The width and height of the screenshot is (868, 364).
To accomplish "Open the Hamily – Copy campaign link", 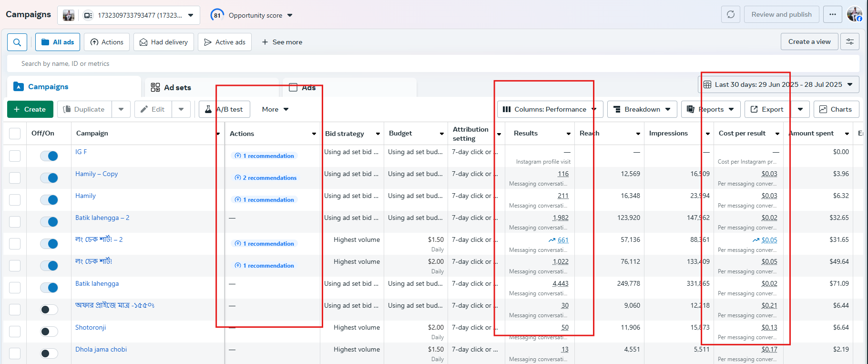I will click(x=96, y=174).
